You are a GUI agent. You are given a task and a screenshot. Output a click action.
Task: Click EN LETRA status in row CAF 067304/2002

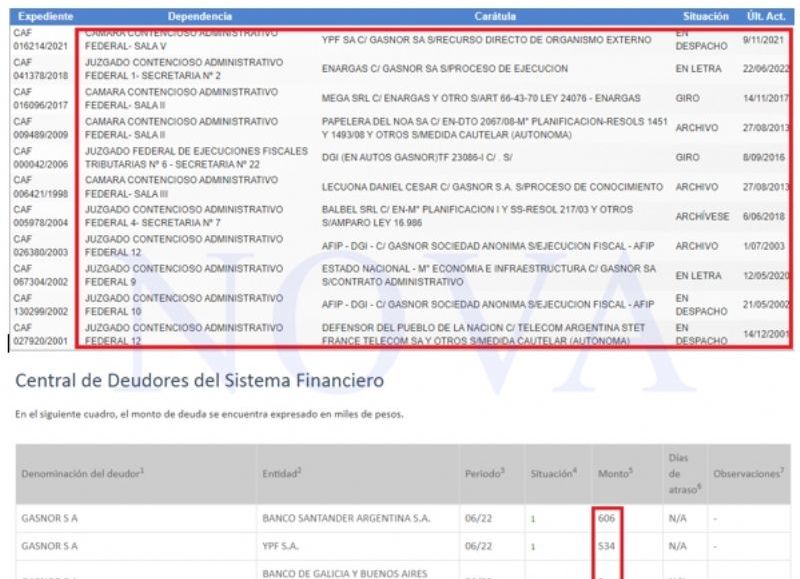pyautogui.click(x=698, y=276)
